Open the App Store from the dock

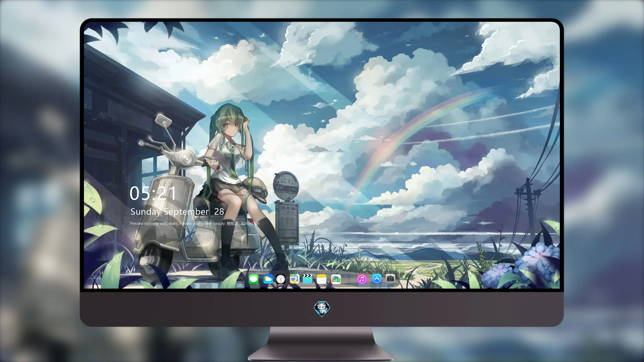point(377,279)
